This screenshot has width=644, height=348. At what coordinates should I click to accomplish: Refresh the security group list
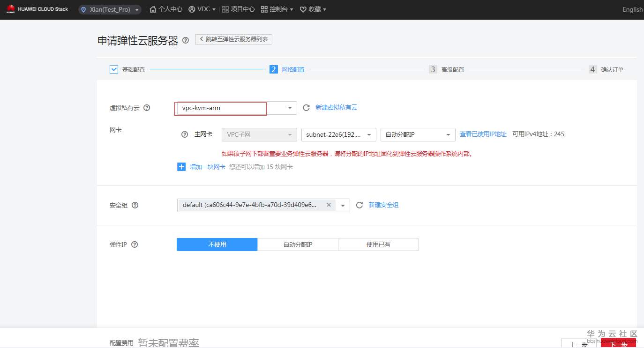tap(359, 205)
